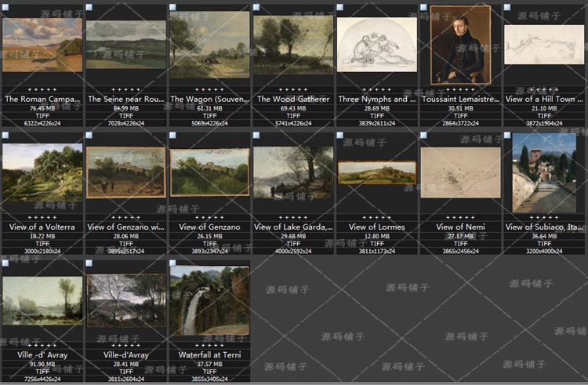The width and height of the screenshot is (588, 385).
Task: Select the 'Three Nymphs and ...' label
Action: (377, 100)
